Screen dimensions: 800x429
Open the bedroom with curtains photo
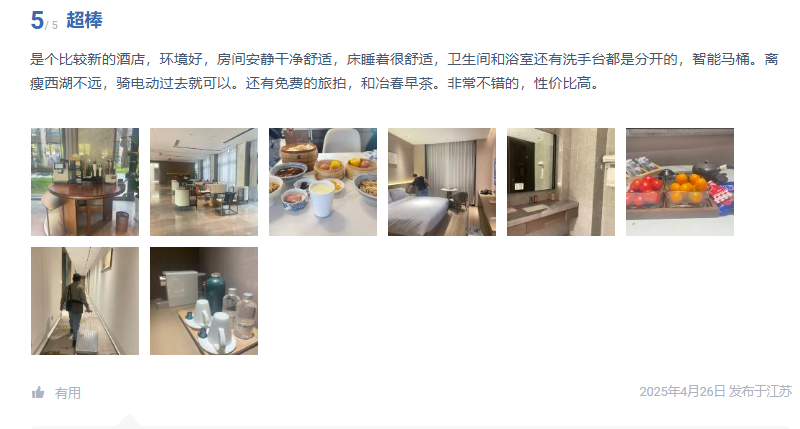[x=442, y=182]
